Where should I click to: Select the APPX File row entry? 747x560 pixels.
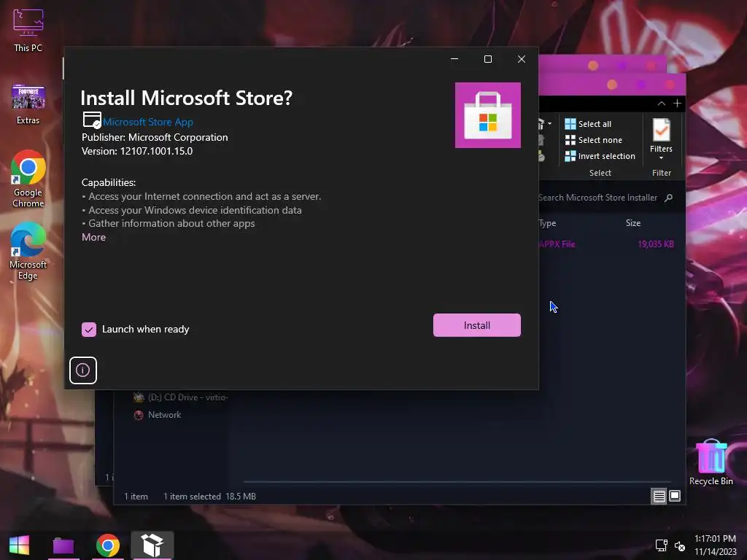pyautogui.click(x=557, y=244)
